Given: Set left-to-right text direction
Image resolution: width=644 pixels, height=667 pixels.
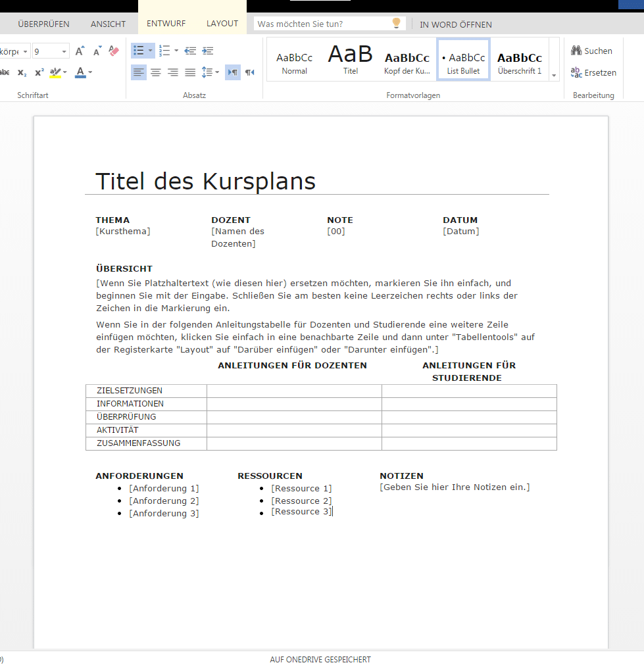Looking at the screenshot, I should (x=233, y=72).
